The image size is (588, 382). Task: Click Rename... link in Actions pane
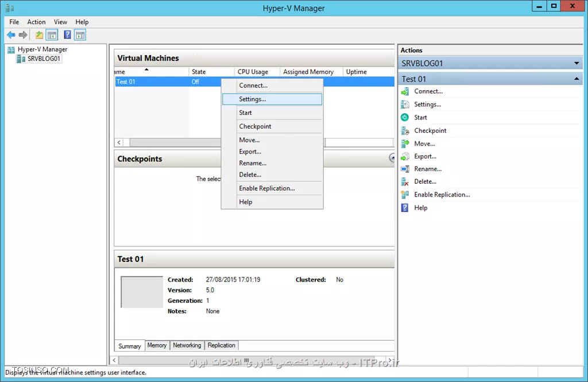point(428,169)
